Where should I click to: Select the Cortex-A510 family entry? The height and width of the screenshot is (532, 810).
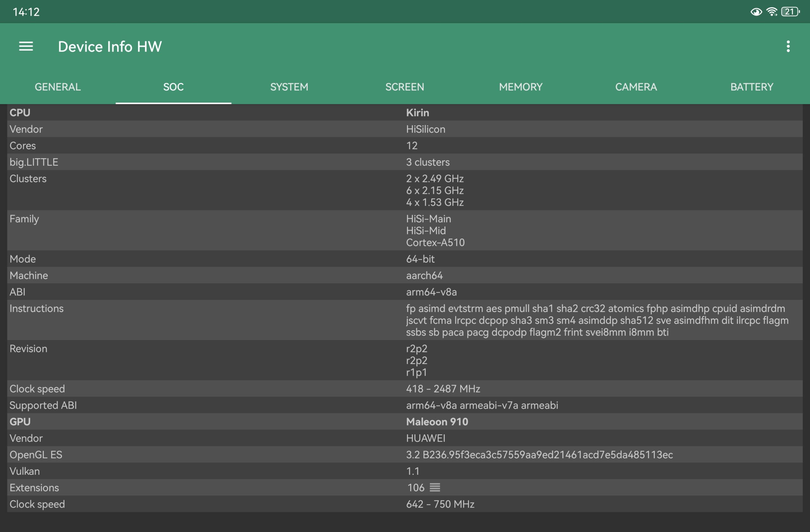pyautogui.click(x=435, y=243)
